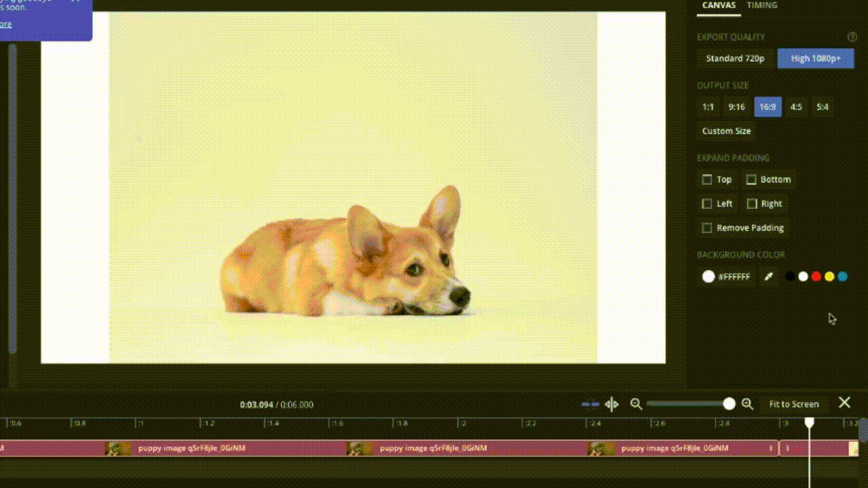Screen dimensions: 868x488
Task: Select the eyedropper color picker tool
Action: pyautogui.click(x=768, y=277)
